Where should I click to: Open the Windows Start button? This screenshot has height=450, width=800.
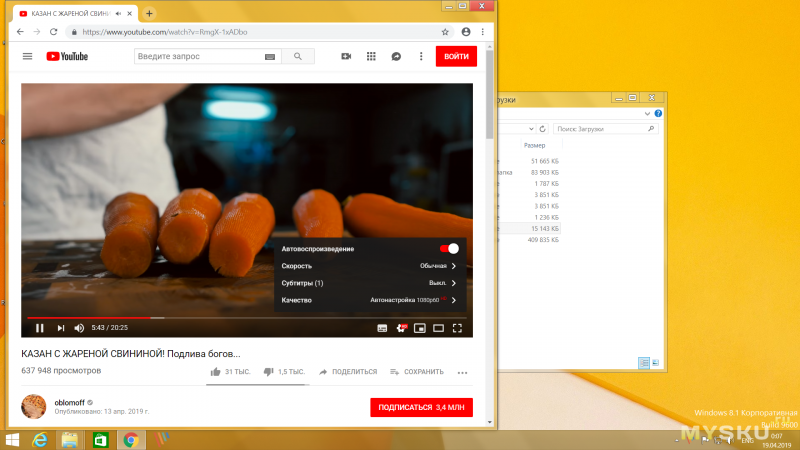[x=12, y=440]
